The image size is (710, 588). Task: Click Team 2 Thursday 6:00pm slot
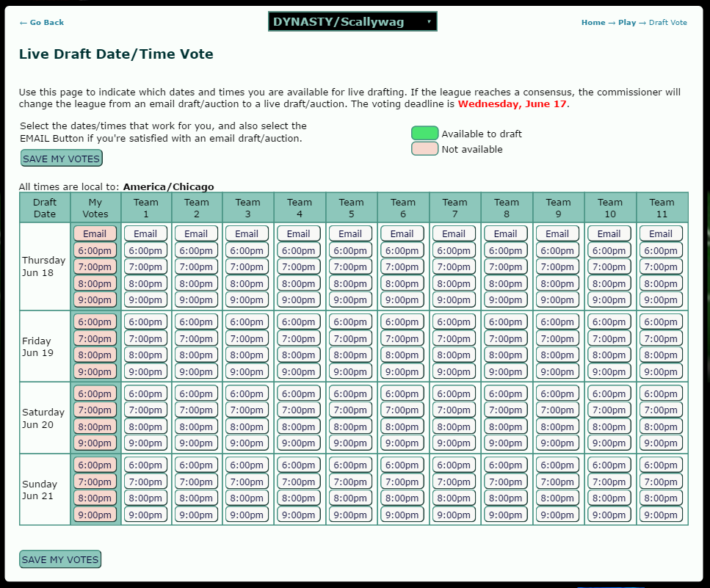196,250
